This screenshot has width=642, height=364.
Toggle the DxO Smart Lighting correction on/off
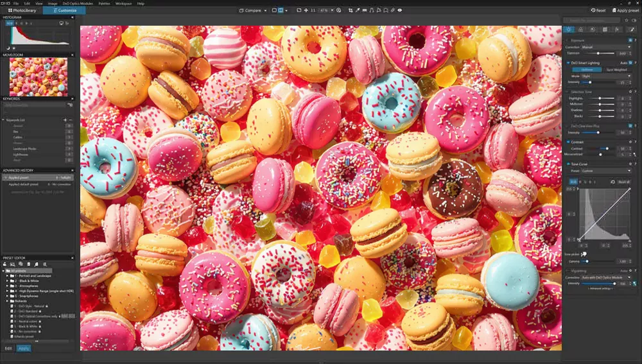pyautogui.click(x=568, y=63)
